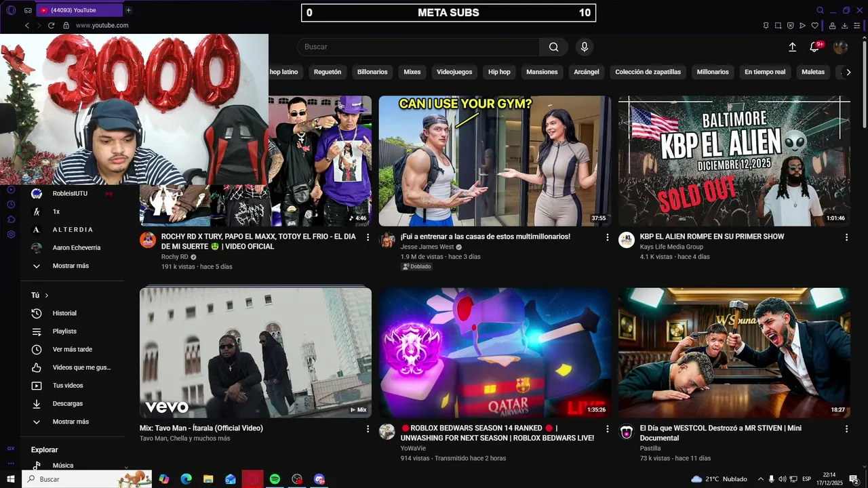This screenshot has height=488, width=868.
Task: Open the Windows notification center icon
Action: click(854, 479)
